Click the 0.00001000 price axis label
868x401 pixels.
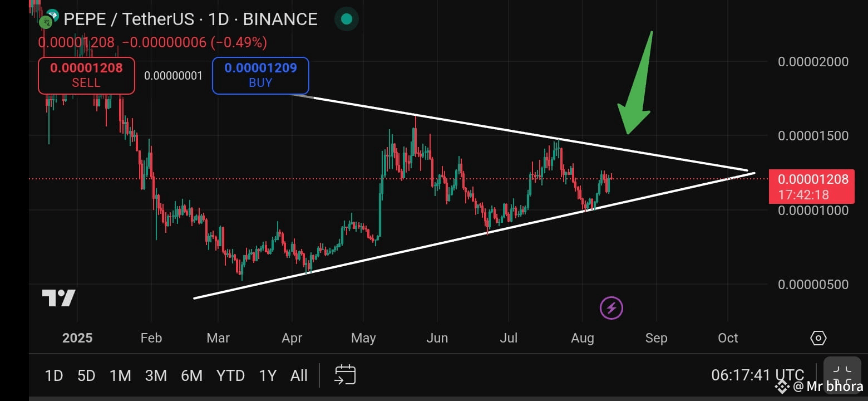pyautogui.click(x=813, y=210)
